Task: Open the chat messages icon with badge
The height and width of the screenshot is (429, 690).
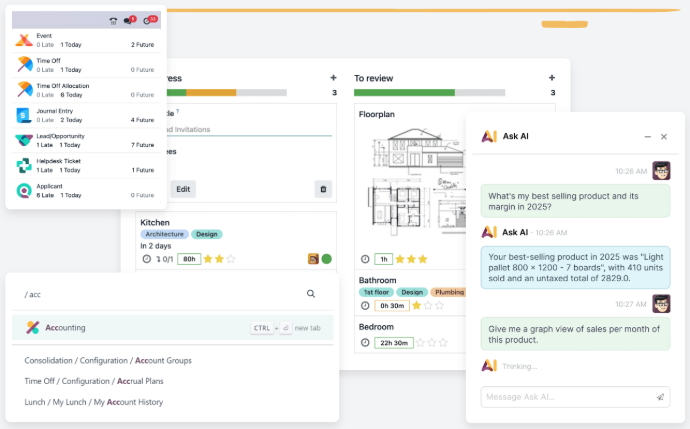Action: (129, 20)
